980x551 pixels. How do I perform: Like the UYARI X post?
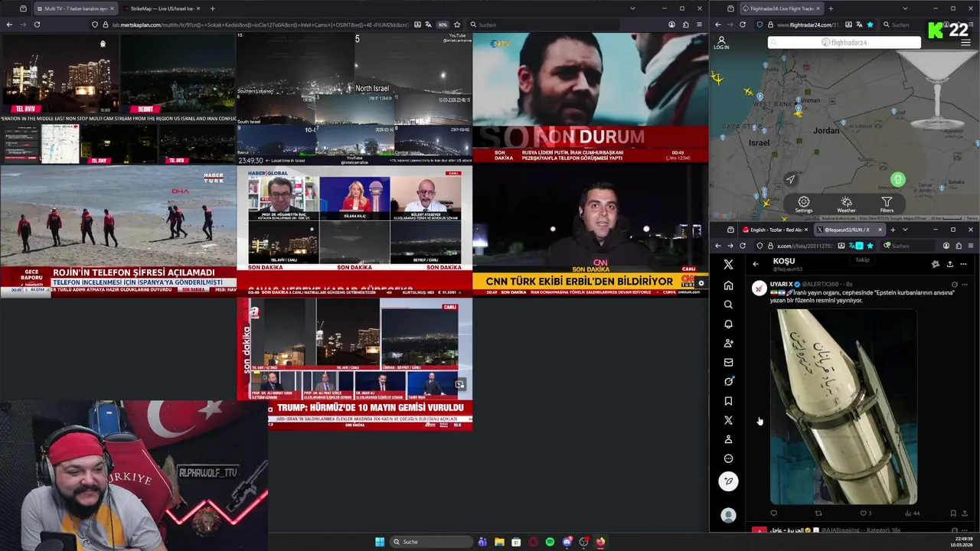863,514
